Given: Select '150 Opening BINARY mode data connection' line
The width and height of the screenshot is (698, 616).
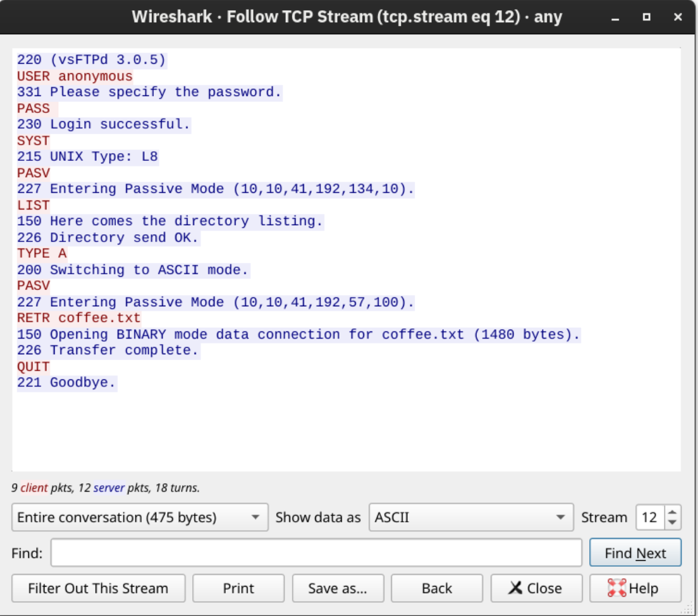Looking at the screenshot, I should click(x=299, y=334).
